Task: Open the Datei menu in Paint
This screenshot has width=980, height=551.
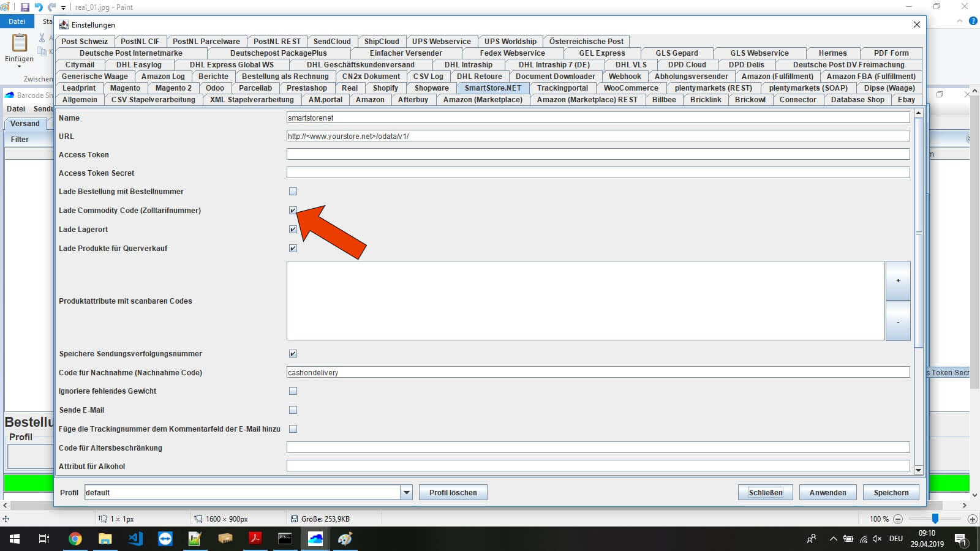Action: coord(17,21)
